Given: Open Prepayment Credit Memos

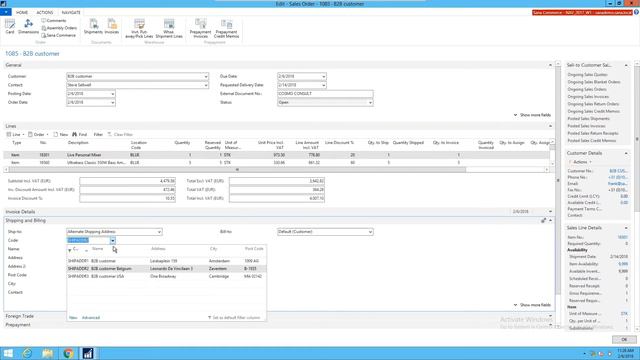Looking at the screenshot, I should [226, 29].
